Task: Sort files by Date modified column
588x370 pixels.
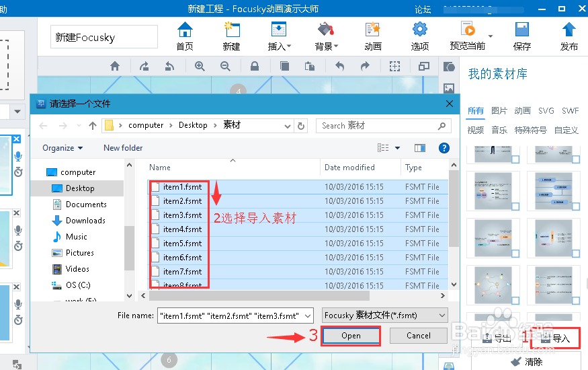Action: coord(349,168)
